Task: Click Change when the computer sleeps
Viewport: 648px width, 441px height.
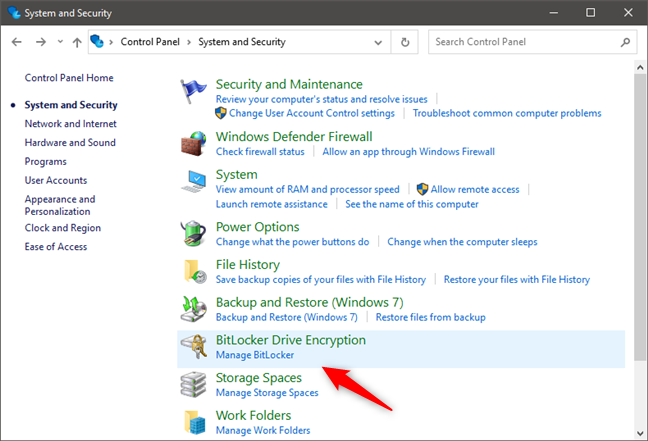Action: coord(462,242)
